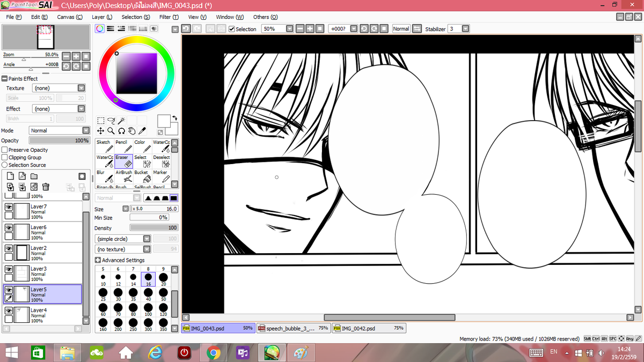Open the Canvas menu
Image resolution: width=644 pixels, height=362 pixels.
click(x=70, y=17)
